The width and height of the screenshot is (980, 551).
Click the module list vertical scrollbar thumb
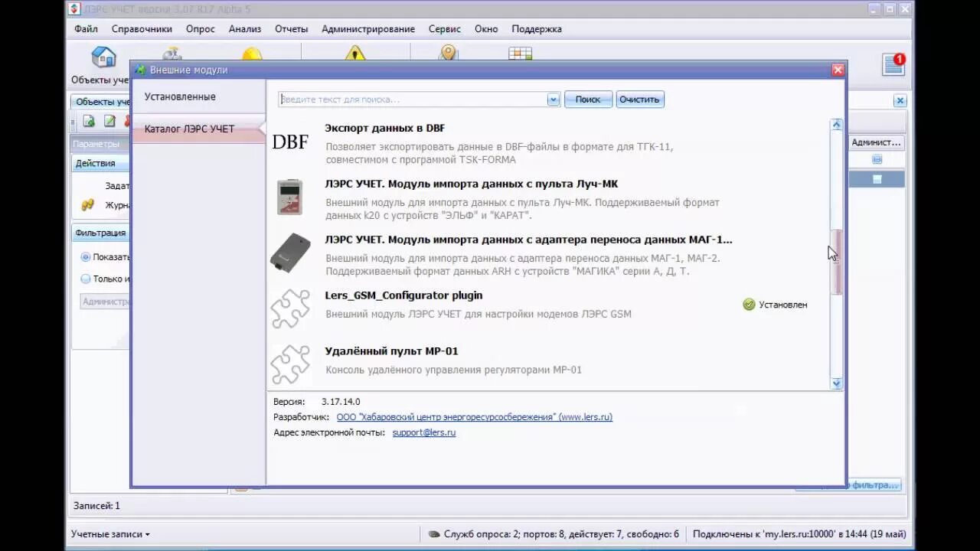[x=837, y=262]
